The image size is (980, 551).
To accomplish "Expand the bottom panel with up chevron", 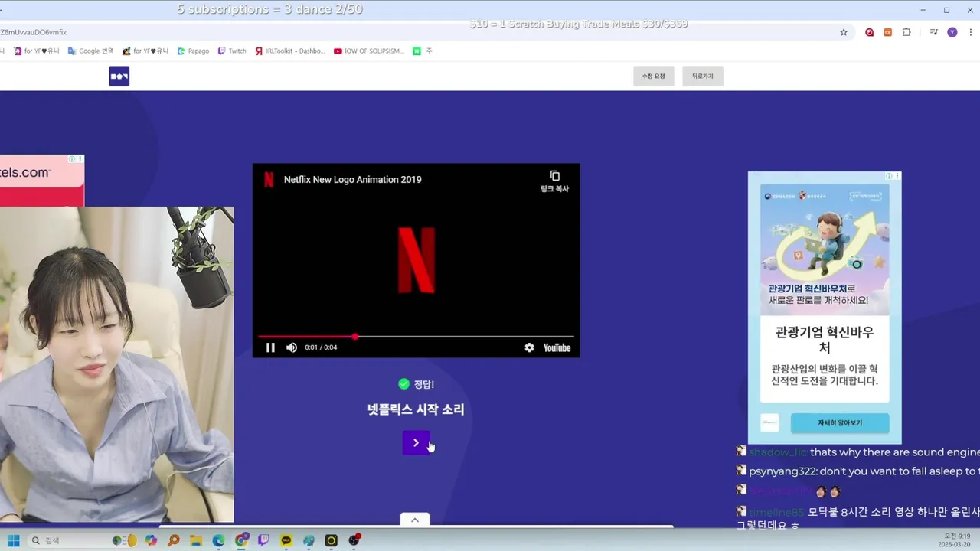I will point(415,520).
